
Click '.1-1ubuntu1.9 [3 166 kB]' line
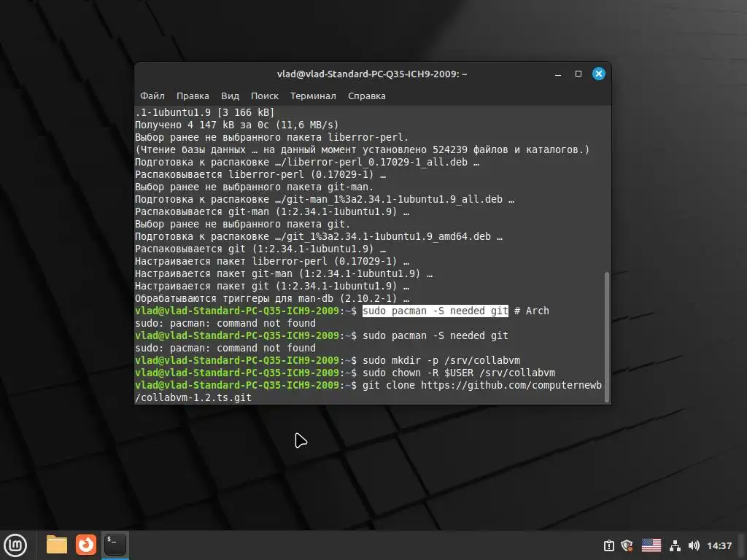[204, 112]
